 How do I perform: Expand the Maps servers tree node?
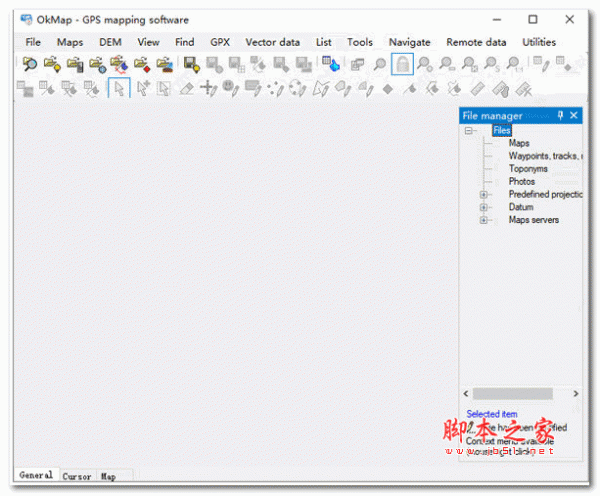point(485,221)
